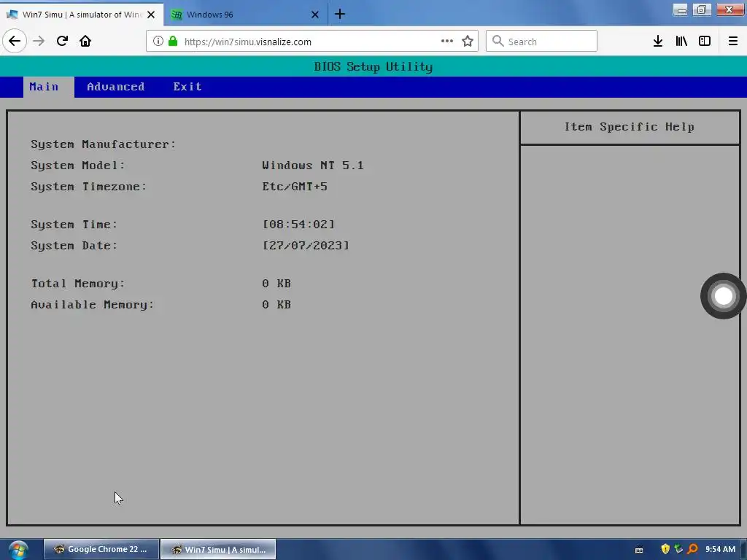The width and height of the screenshot is (747, 560).
Task: Open the browser home page
Action: [x=85, y=41]
